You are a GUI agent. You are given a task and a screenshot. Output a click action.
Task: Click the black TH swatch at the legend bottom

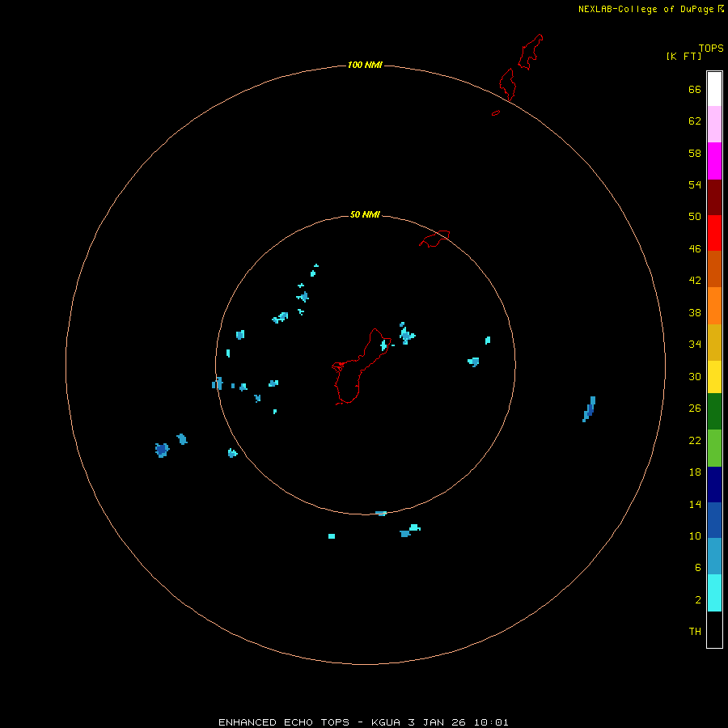(714, 629)
